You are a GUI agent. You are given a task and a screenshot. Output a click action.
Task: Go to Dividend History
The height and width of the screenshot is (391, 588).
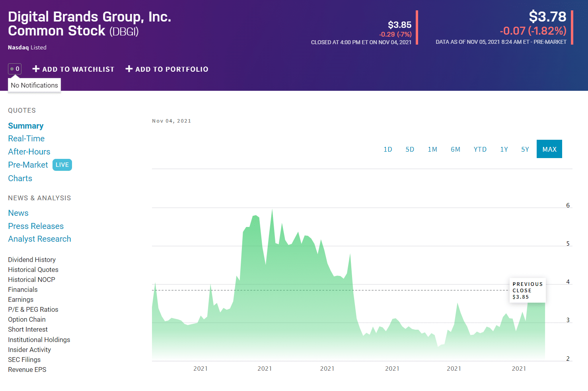(x=32, y=260)
